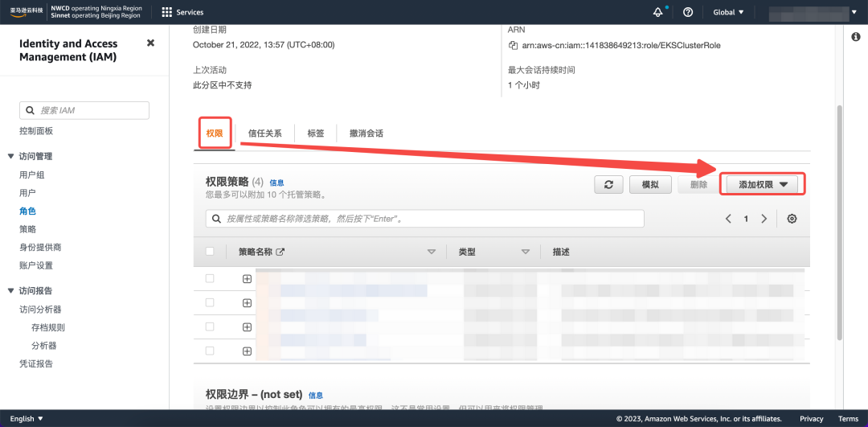The image size is (868, 427).
Task: Check the fourth policy row checkbox
Action: tap(210, 351)
